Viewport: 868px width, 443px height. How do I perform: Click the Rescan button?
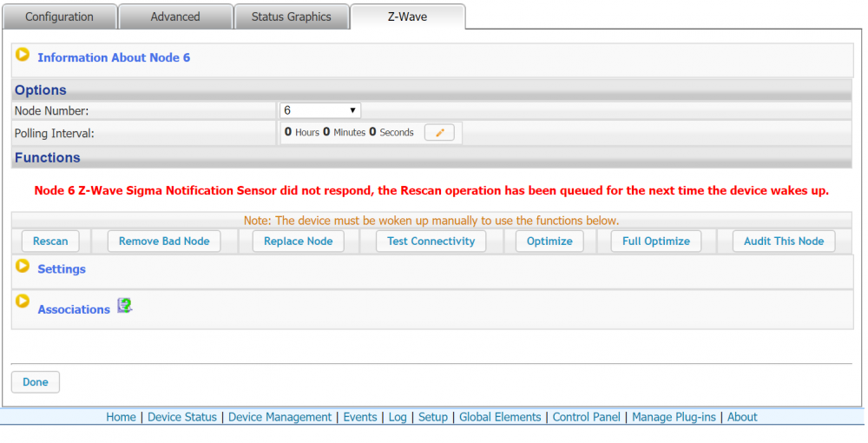50,241
